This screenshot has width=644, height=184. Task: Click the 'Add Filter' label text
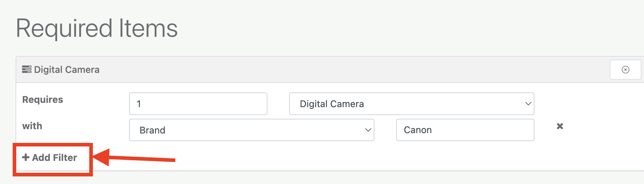coord(55,158)
